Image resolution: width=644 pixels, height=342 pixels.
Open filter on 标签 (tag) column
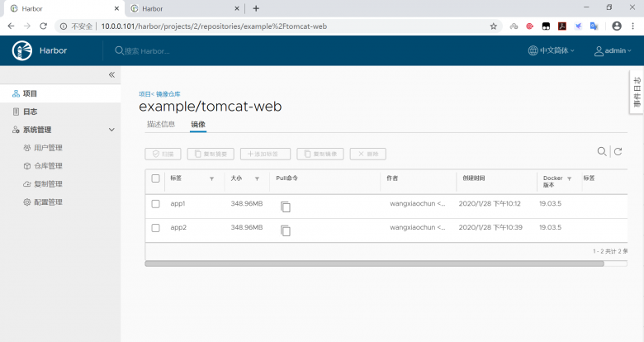(212, 178)
